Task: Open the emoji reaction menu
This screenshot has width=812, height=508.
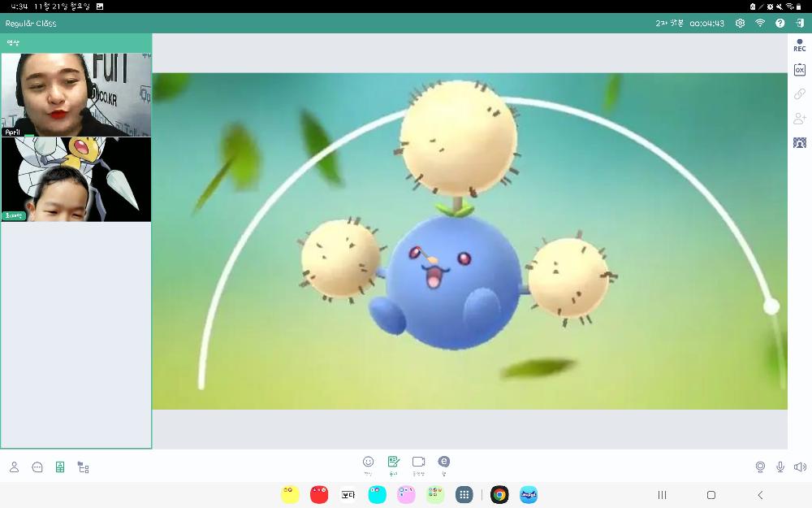Action: 368,462
